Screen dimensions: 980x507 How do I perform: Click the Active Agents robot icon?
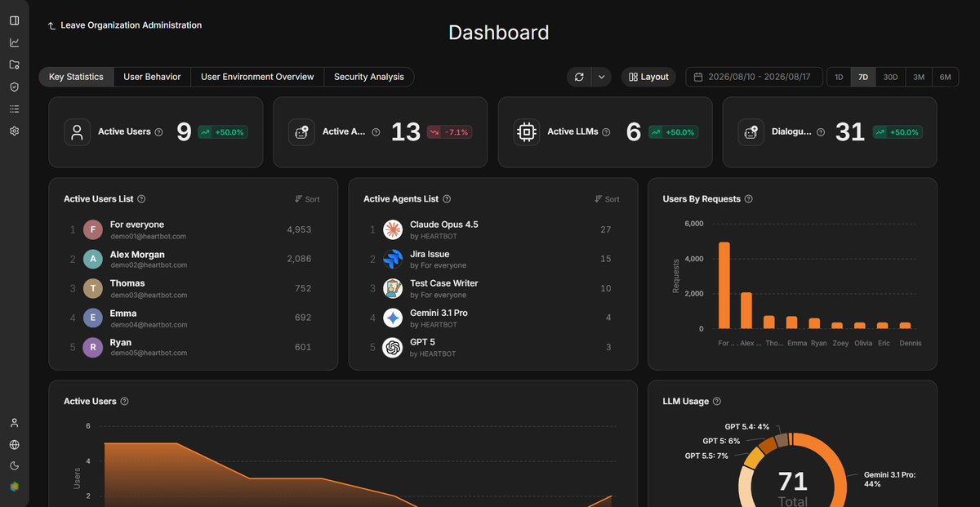point(301,132)
